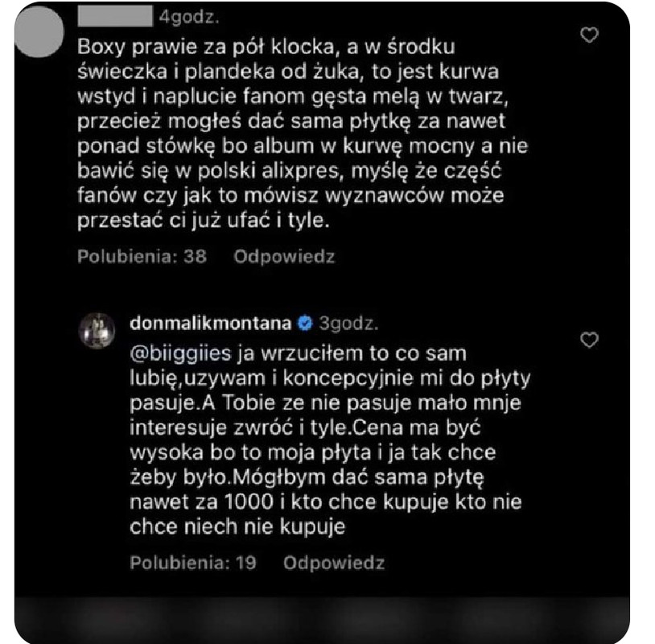
Task: Select the first comment text starting 'Boxy prawie'
Action: point(303,134)
